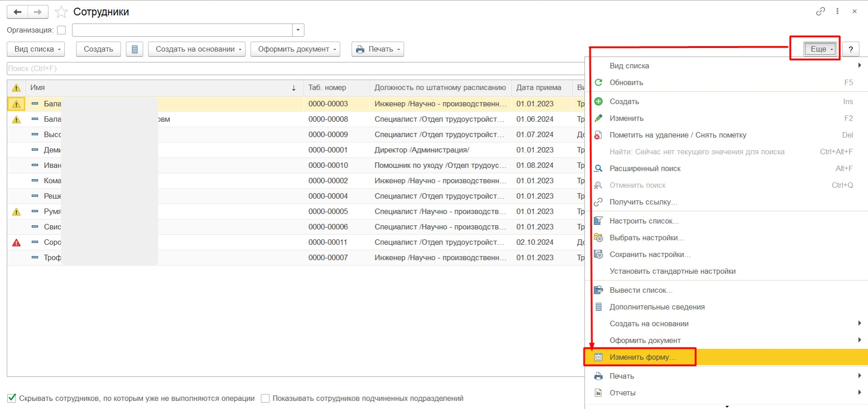Click Помощник по уходу position cell
868x409 pixels.
pyautogui.click(x=440, y=165)
